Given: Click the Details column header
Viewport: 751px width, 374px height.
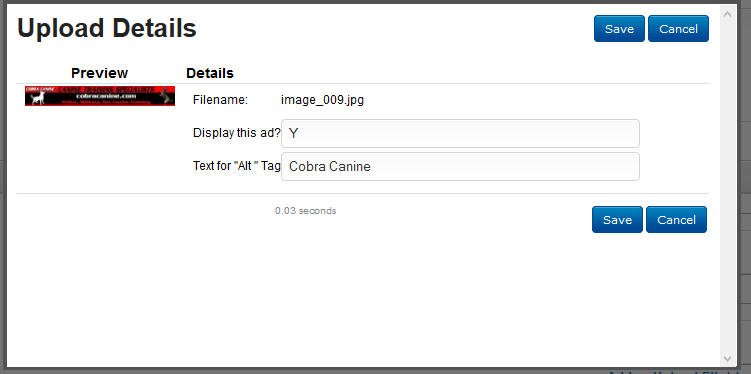Looking at the screenshot, I should click(210, 73).
